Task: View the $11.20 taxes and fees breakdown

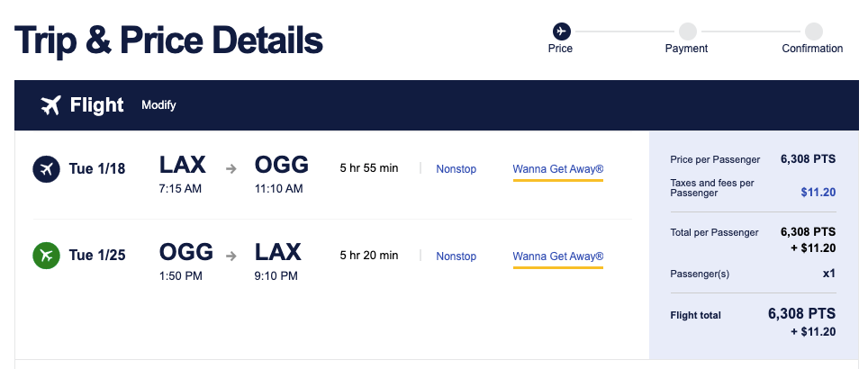Action: pyautogui.click(x=818, y=191)
